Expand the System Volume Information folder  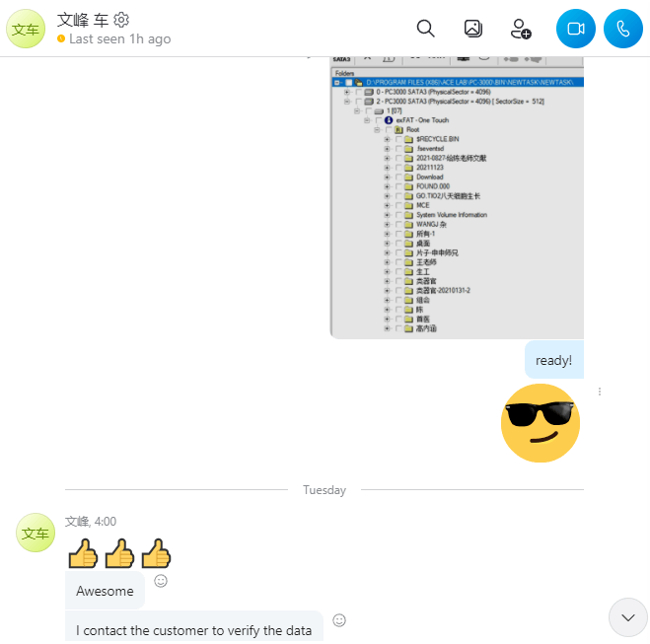click(388, 215)
